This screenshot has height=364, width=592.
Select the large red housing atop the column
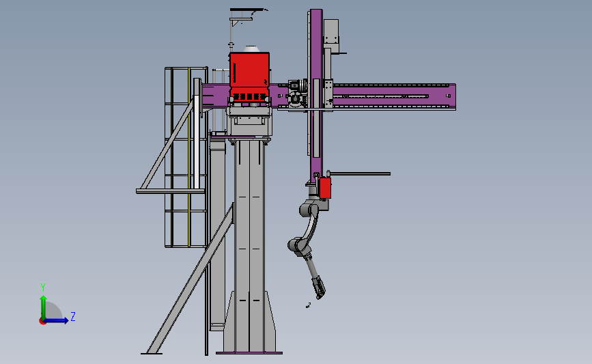pyautogui.click(x=249, y=76)
